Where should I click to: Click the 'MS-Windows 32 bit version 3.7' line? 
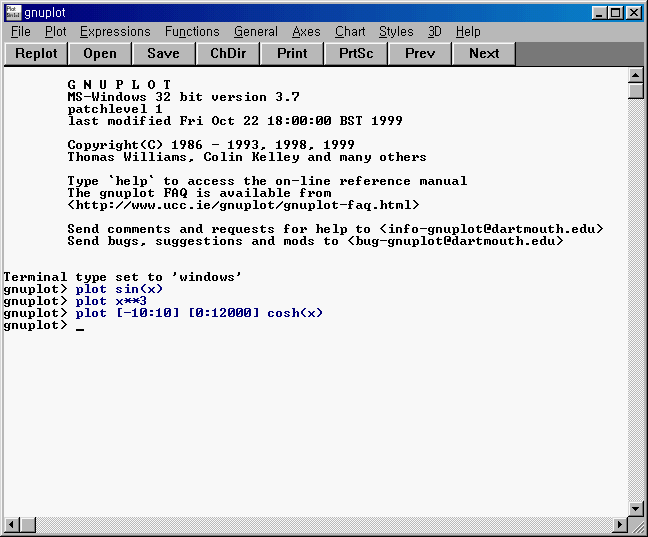(x=183, y=97)
